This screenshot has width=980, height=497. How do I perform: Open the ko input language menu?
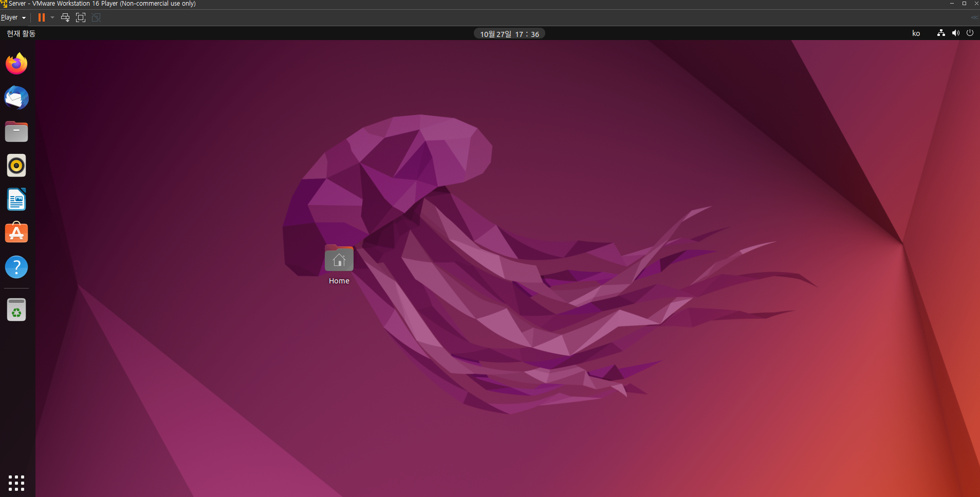[916, 33]
